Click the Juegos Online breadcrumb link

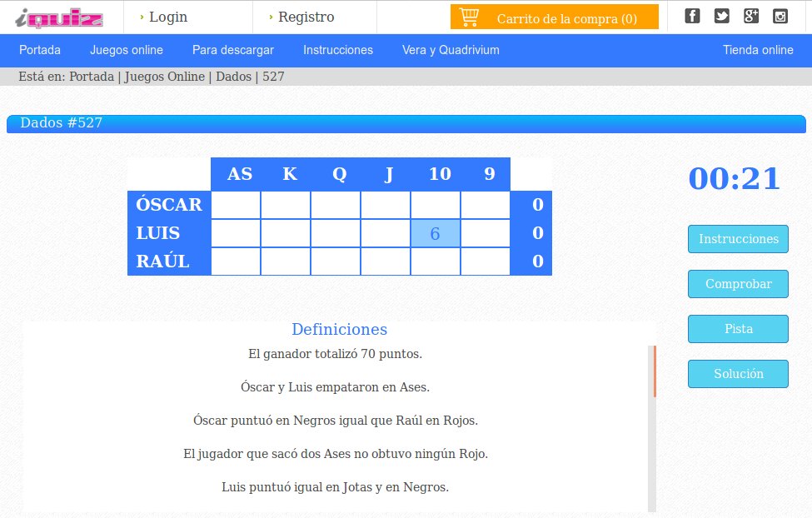point(165,77)
